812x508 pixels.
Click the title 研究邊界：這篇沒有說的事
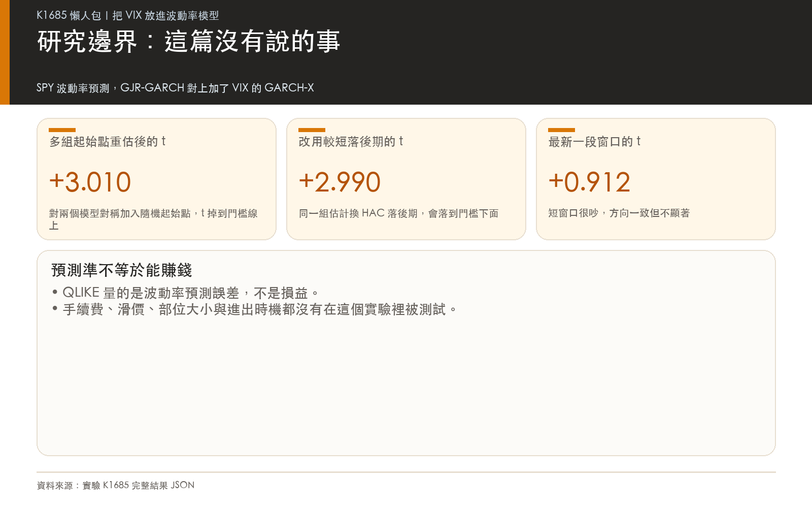click(188, 41)
